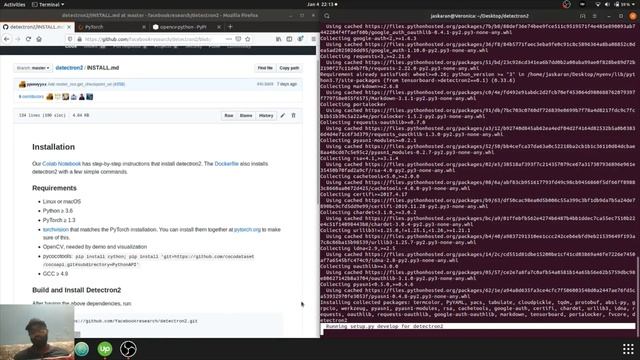Click the 'GCC ≥ 4.9' requirement
This screenshot has width=640, height=360.
pyautogui.click(x=56, y=274)
